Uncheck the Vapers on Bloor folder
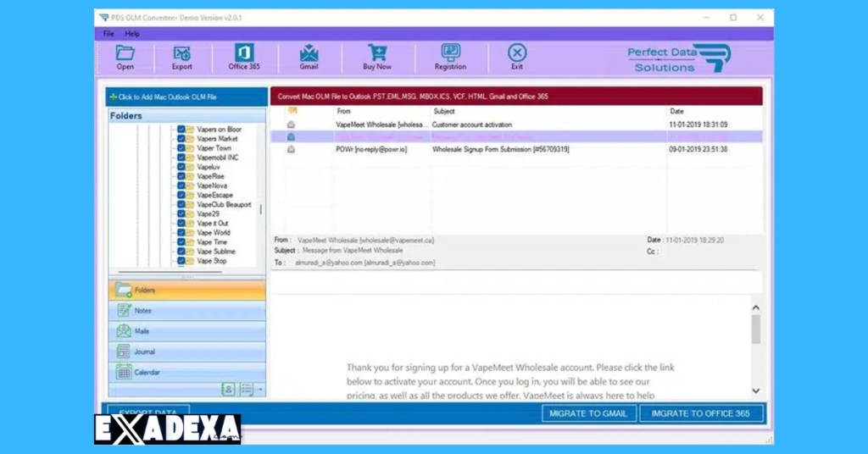Image resolution: width=868 pixels, height=454 pixels. tap(181, 130)
